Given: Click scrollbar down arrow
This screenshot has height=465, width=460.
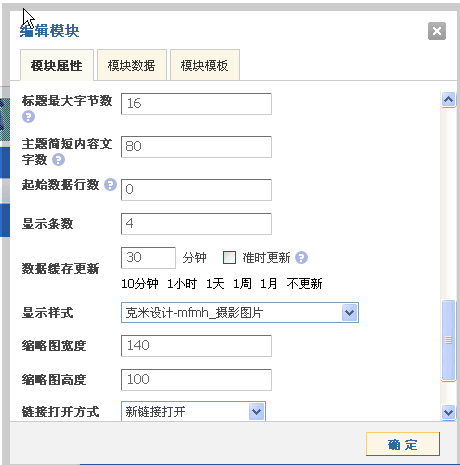Looking at the screenshot, I should 448,413.
